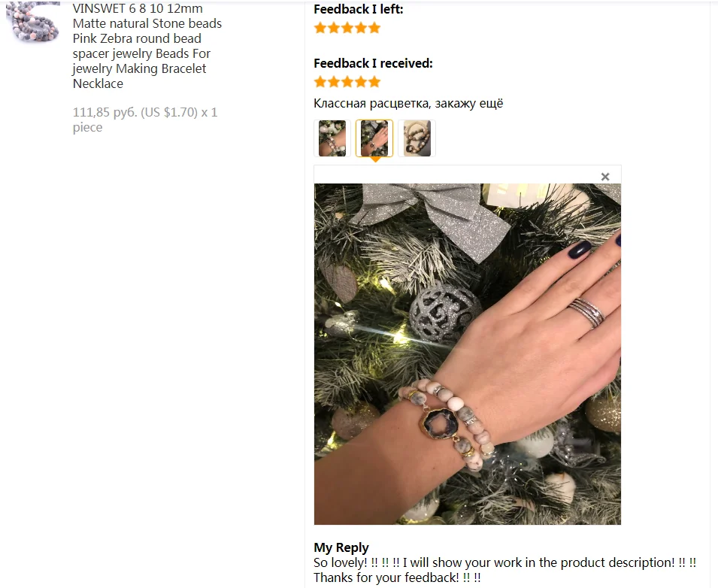Click the price text 111,85 руб.

[105, 112]
